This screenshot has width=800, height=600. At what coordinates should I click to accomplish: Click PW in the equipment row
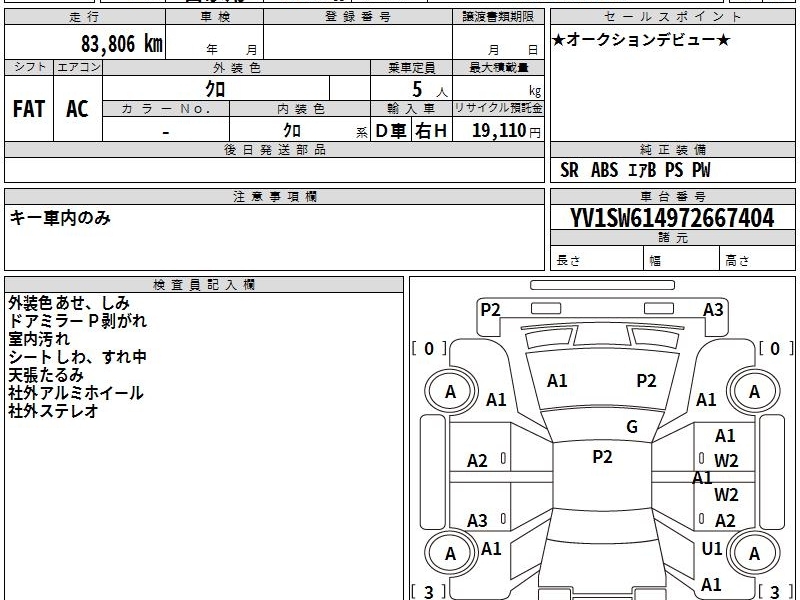click(x=701, y=170)
